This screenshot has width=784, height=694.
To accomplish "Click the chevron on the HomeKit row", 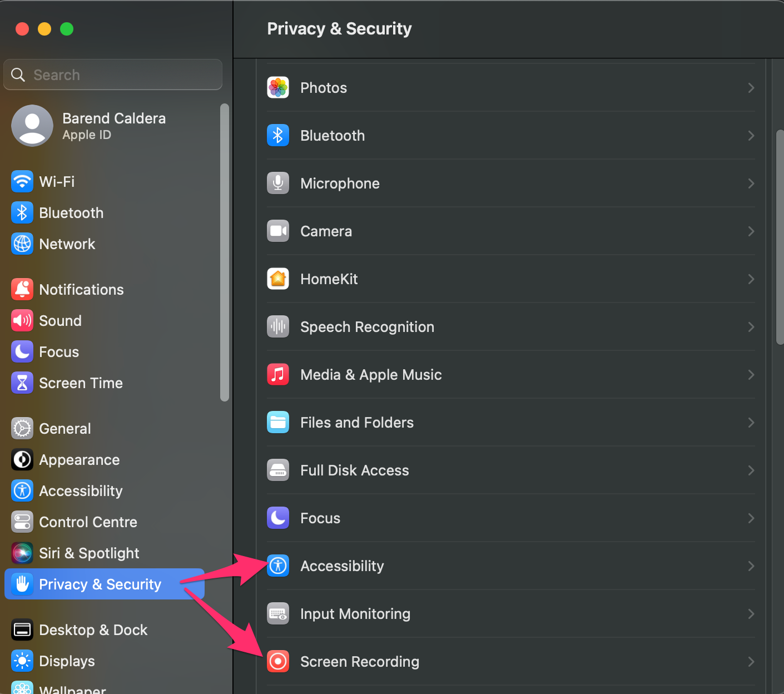I will (751, 279).
